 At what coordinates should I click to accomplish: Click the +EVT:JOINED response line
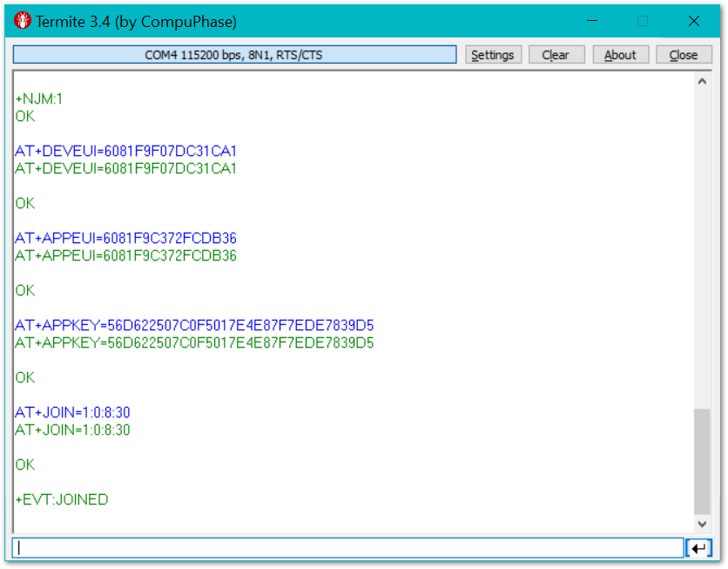click(x=62, y=500)
